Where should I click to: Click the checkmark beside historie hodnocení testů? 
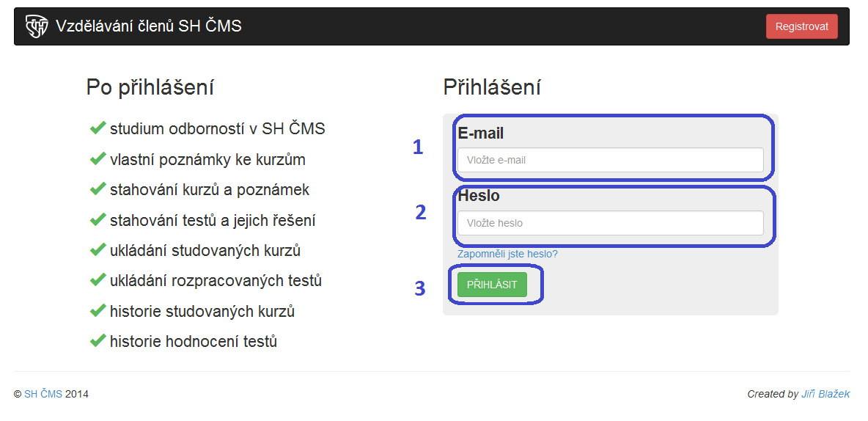(98, 340)
